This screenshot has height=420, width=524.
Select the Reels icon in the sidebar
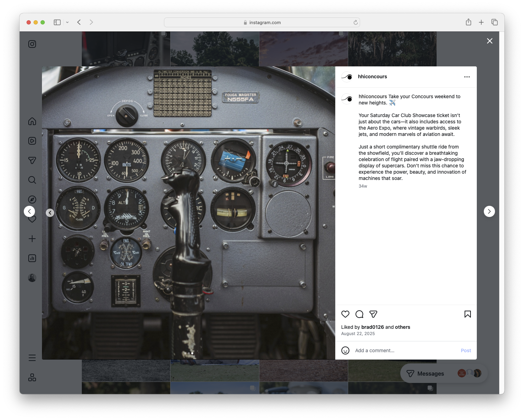(x=32, y=141)
